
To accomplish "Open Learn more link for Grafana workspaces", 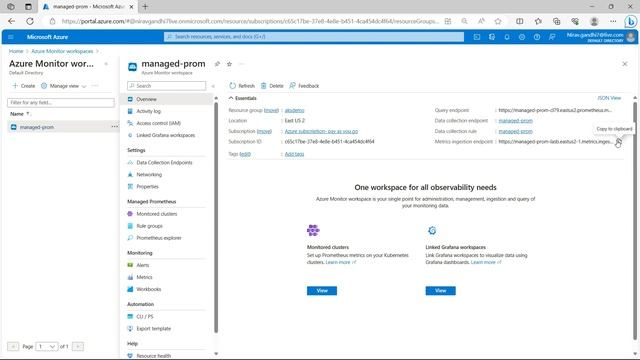I will tap(486, 262).
